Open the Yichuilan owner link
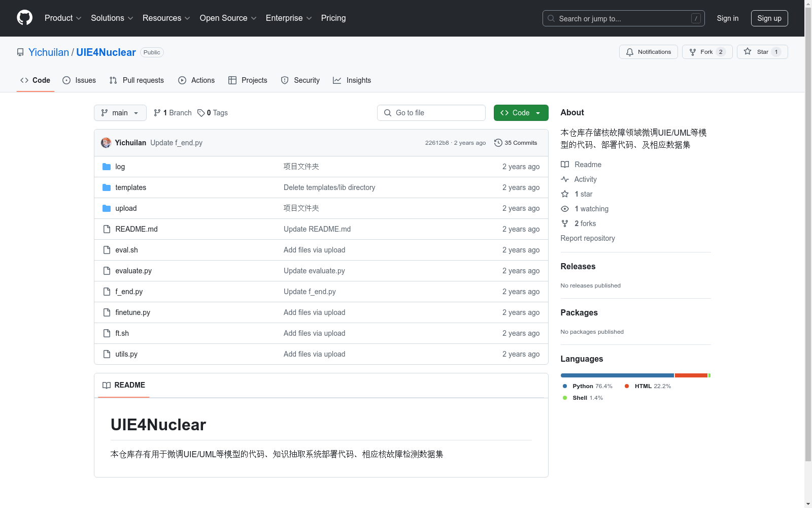This screenshot has height=508, width=812. (x=49, y=52)
